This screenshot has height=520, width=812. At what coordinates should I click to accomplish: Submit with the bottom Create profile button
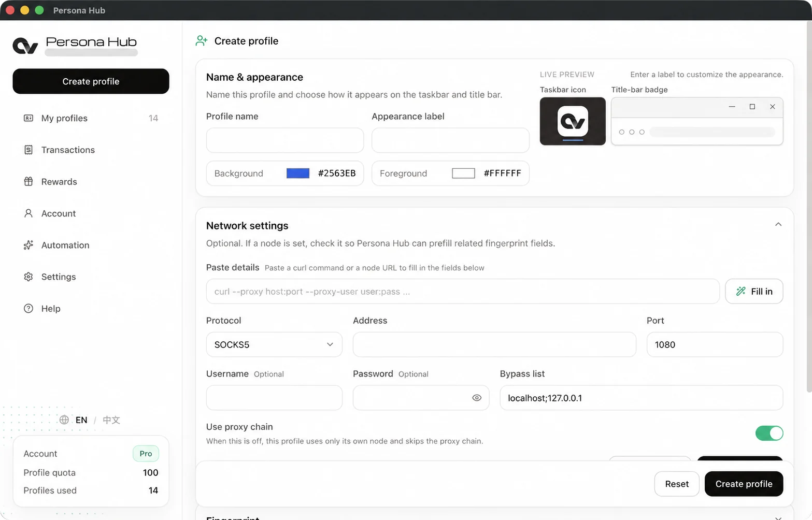tap(744, 484)
